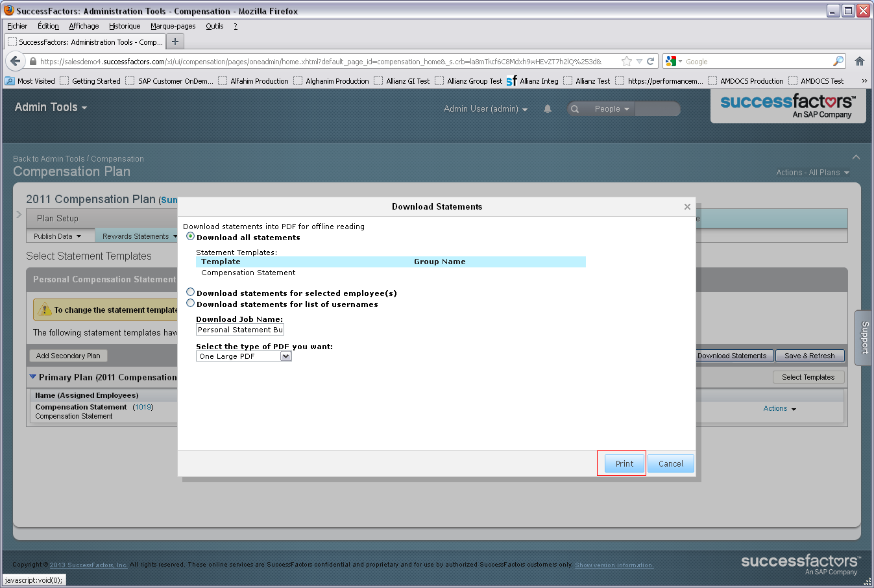Open the Getting Started bookmark
The width and height of the screenshot is (874, 588).
[90, 81]
